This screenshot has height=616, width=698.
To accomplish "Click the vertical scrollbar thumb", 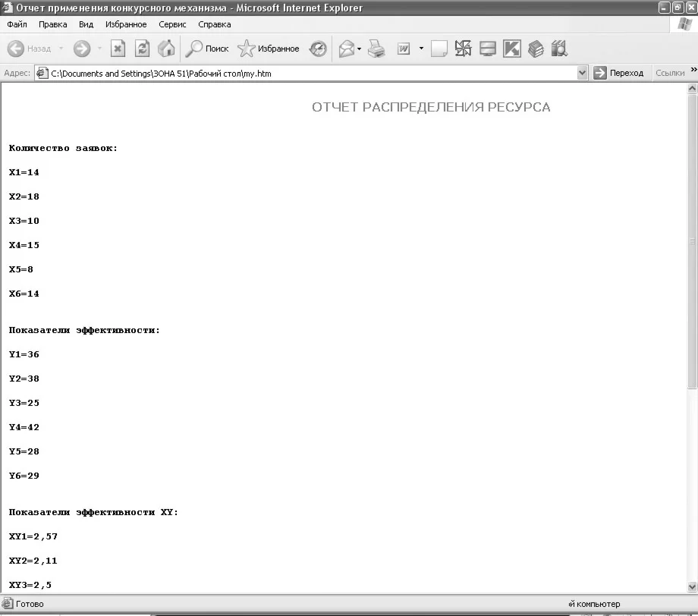I will tap(692, 241).
